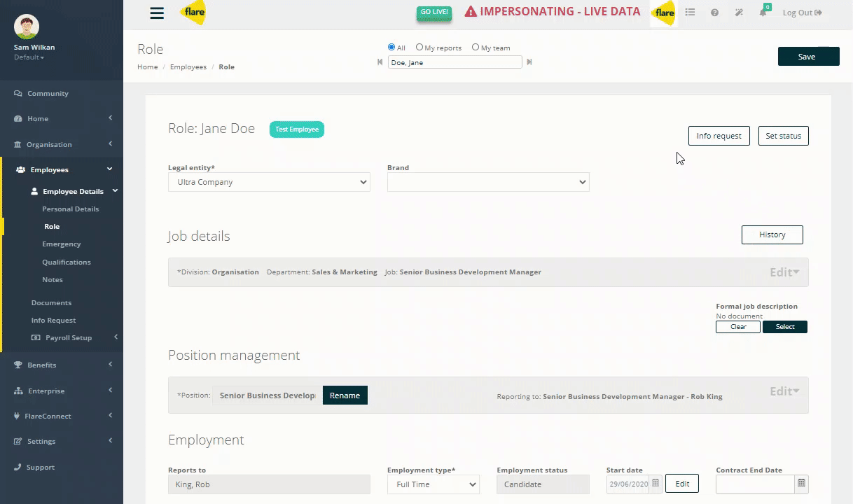853x504 pixels.
Task: Click the Edit button beside Start date
Action: point(682,484)
